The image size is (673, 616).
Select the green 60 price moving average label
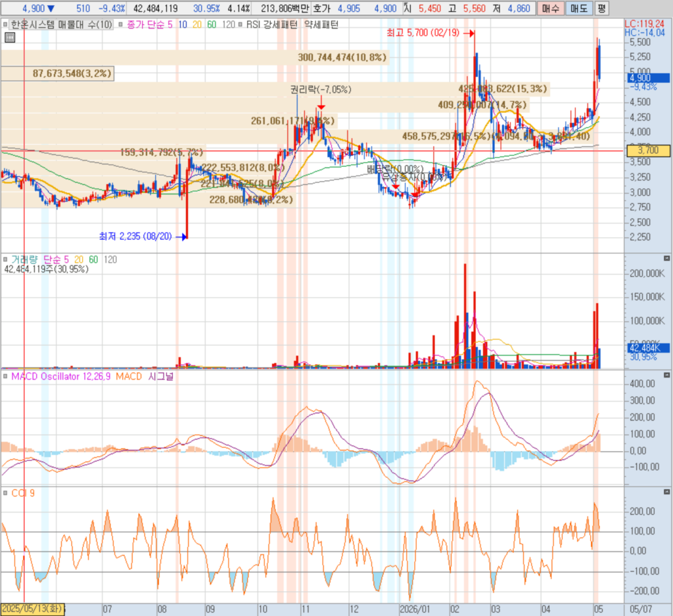tap(212, 25)
